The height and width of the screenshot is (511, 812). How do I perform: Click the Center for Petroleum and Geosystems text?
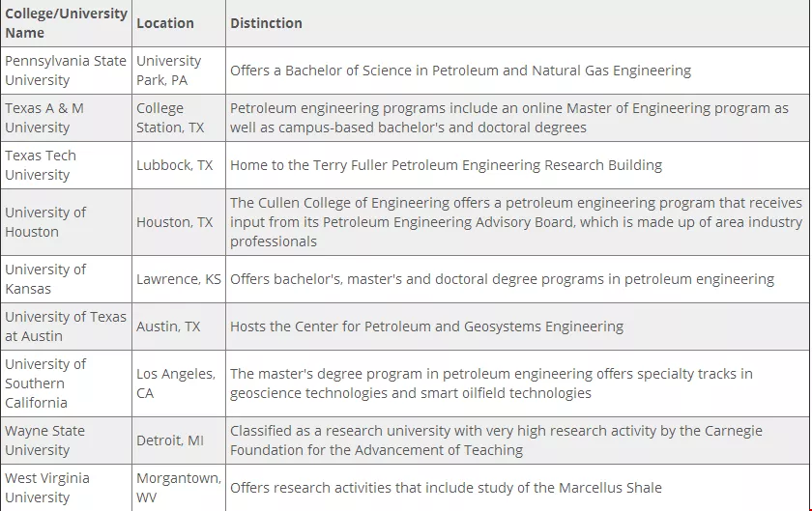tap(426, 326)
